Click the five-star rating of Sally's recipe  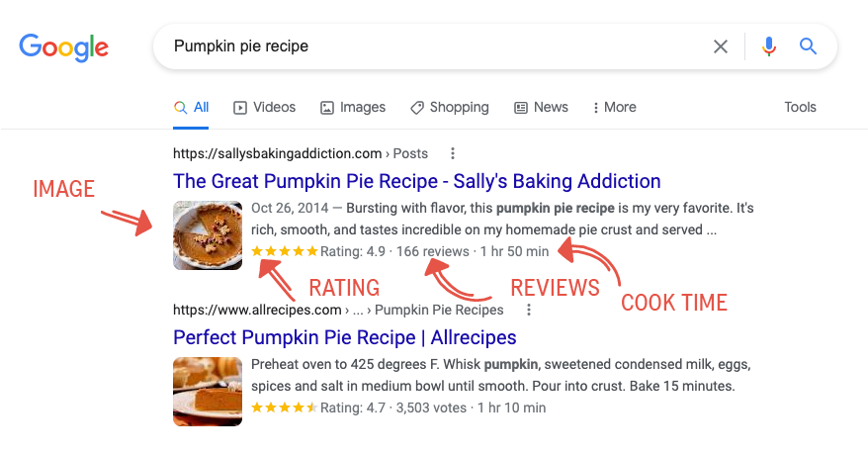click(x=285, y=251)
